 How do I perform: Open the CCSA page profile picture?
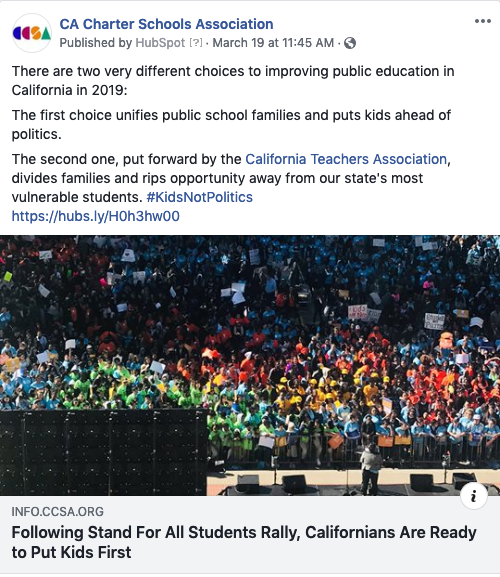coord(32,33)
